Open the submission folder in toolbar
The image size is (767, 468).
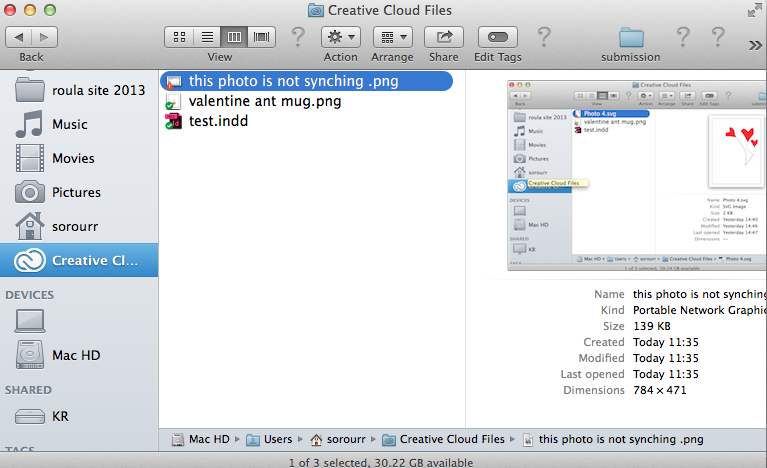pos(631,37)
